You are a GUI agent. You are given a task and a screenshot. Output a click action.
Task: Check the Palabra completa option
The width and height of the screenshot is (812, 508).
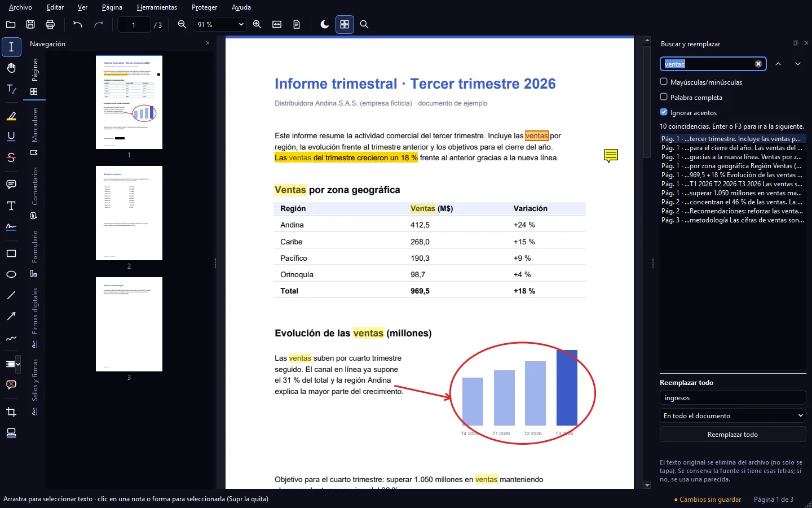click(664, 97)
